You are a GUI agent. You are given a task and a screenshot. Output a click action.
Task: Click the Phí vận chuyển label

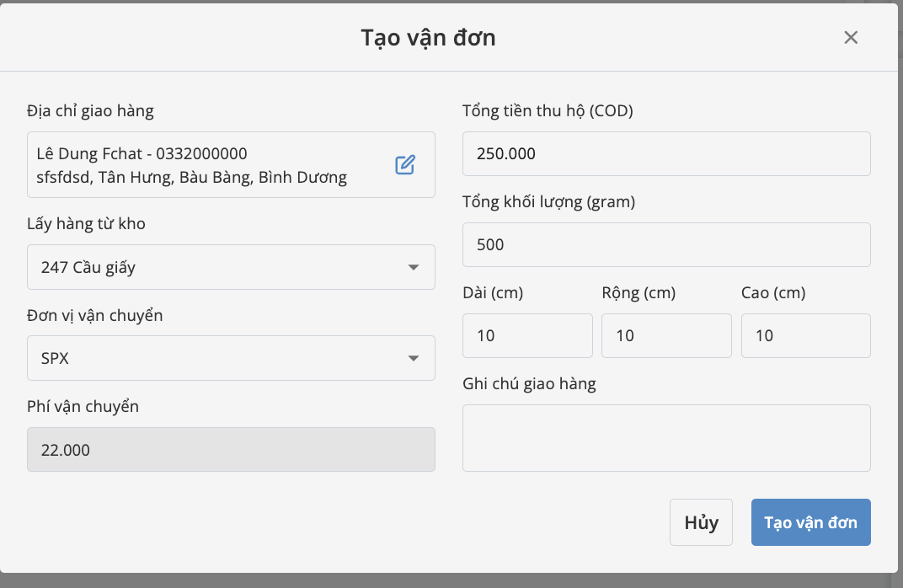click(x=83, y=406)
